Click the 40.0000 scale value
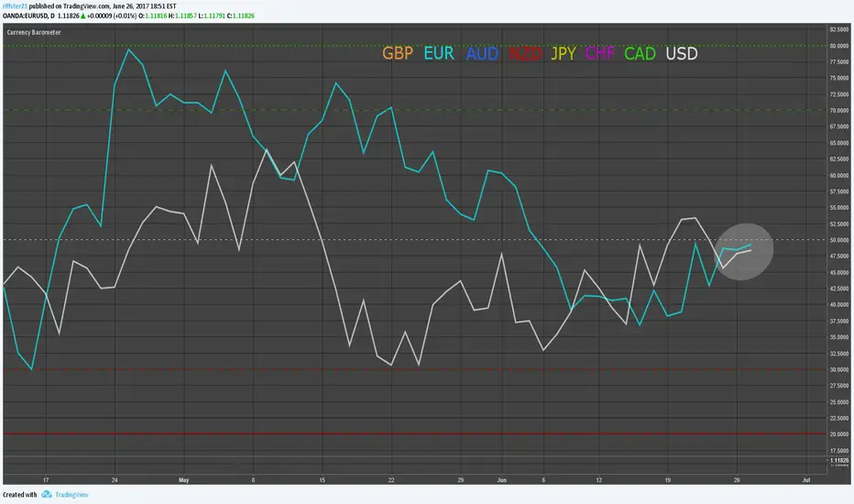854x504 pixels. (838, 304)
